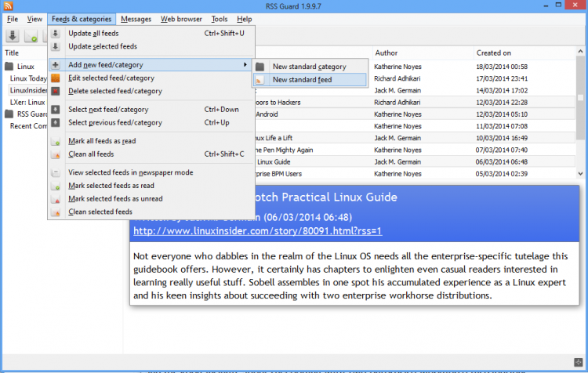Select message dated 17/03/2014 23:41
This screenshot has width=588, height=373.
(x=415, y=78)
